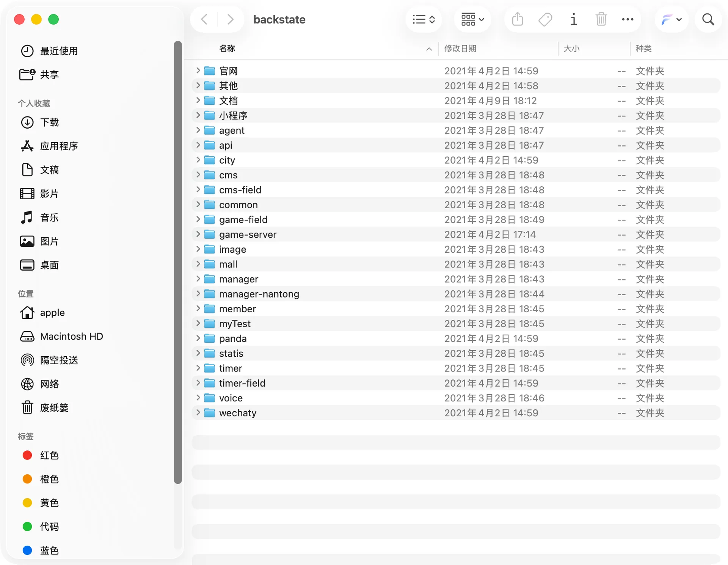Select the timer-field folder row
The width and height of the screenshot is (728, 565).
click(456, 383)
